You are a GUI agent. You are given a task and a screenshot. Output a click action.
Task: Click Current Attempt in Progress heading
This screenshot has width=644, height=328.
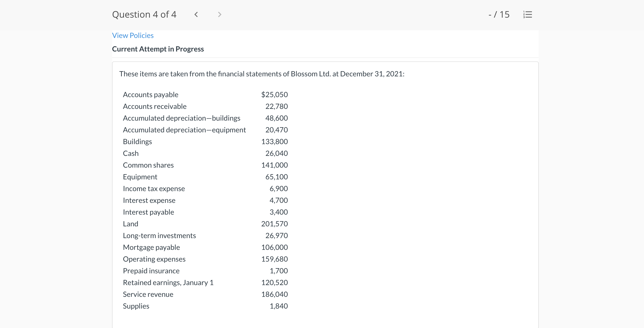158,49
